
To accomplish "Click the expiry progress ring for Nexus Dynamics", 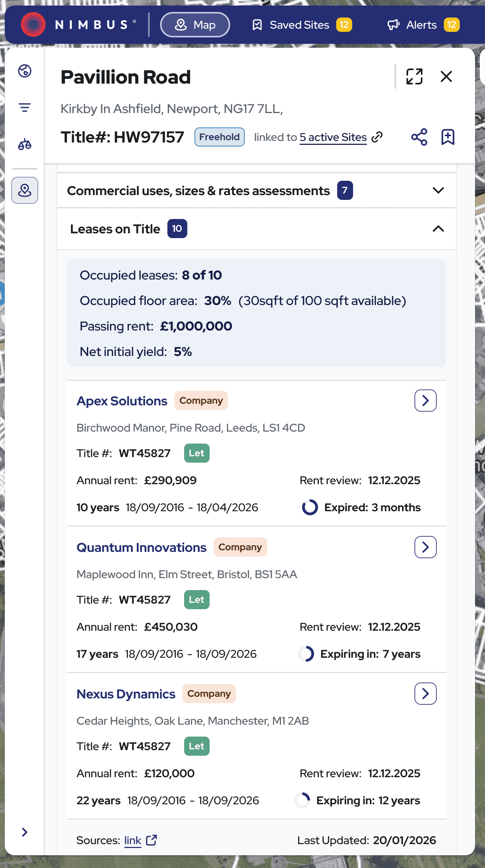I will (302, 800).
